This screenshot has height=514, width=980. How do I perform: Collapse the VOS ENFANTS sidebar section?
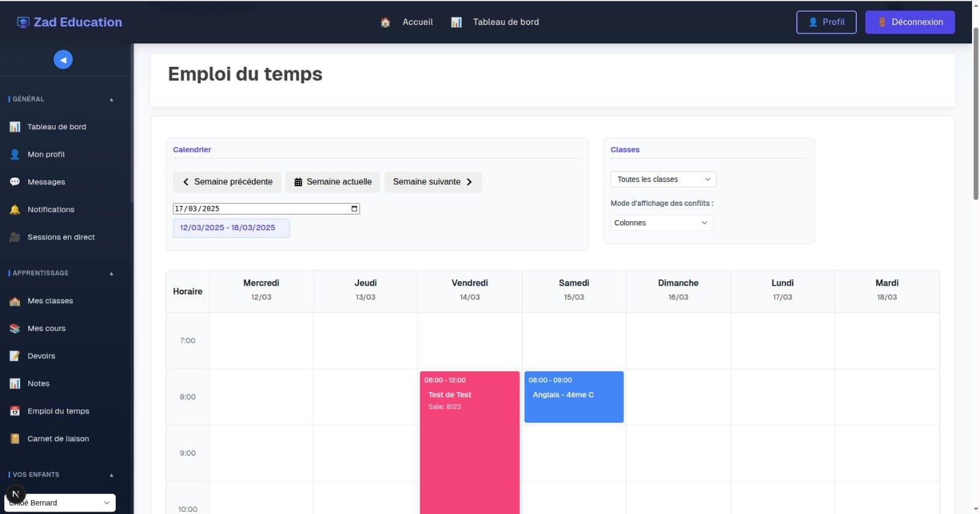pos(111,475)
